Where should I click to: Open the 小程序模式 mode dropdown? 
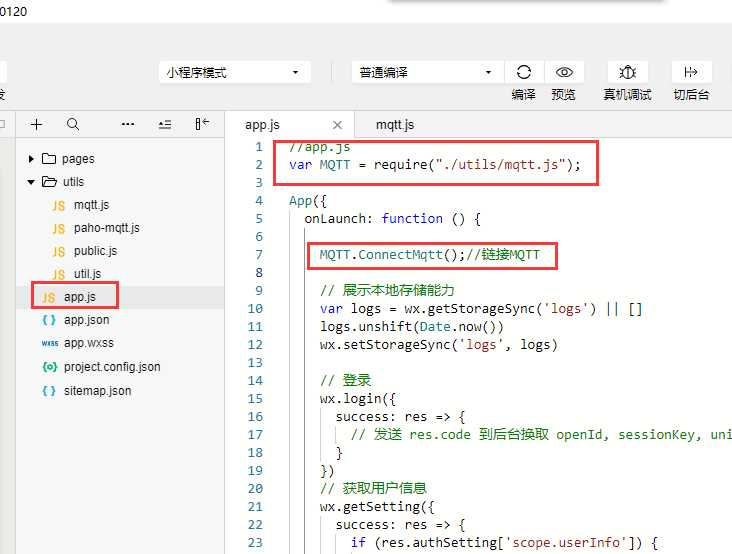[x=234, y=72]
